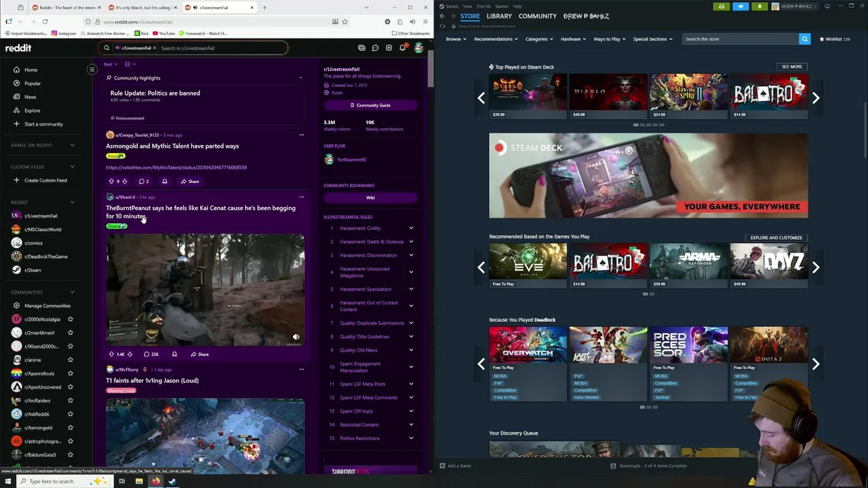The image size is (868, 488).
Task: Open Steam Special Sections dropdown
Action: pos(652,39)
